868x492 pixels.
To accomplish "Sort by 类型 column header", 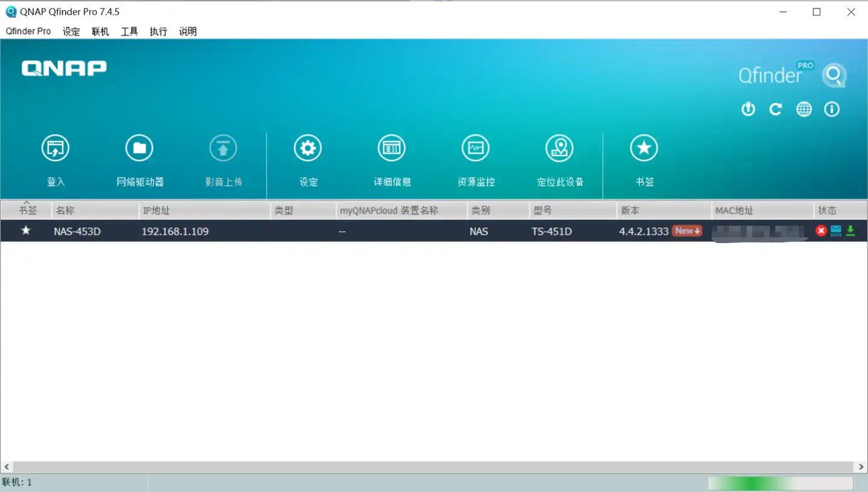I will 303,210.
